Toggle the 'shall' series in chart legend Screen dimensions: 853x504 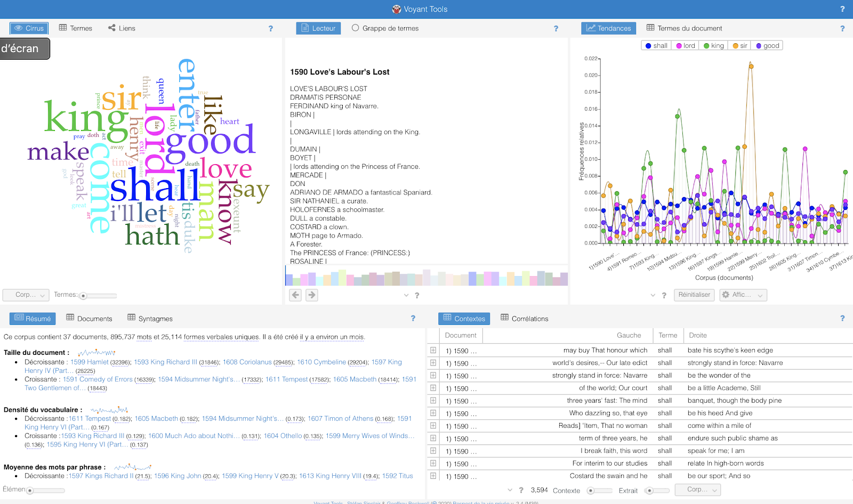[x=656, y=46]
